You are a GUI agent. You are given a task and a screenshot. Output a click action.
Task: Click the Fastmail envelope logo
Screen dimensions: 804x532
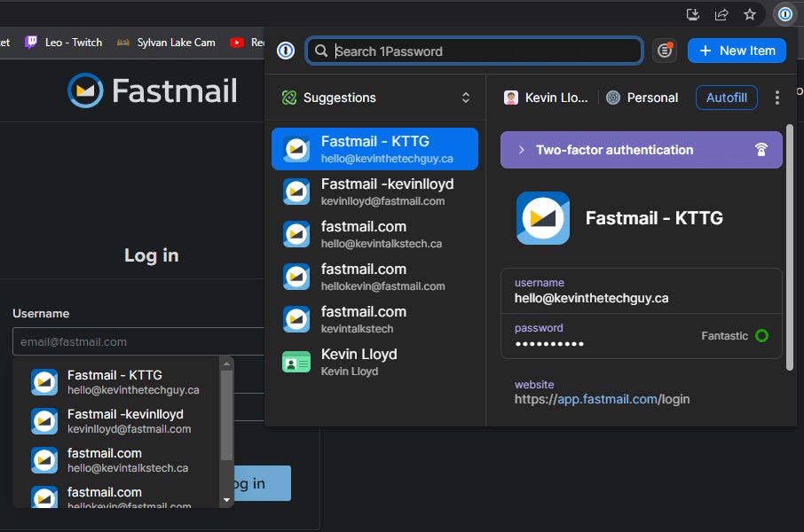pyautogui.click(x=86, y=90)
